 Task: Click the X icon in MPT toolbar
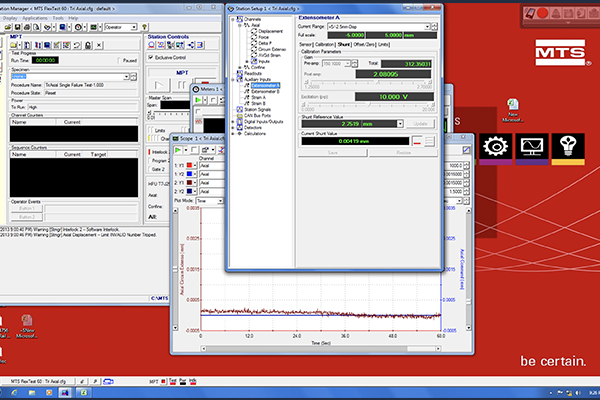[x=99, y=45]
